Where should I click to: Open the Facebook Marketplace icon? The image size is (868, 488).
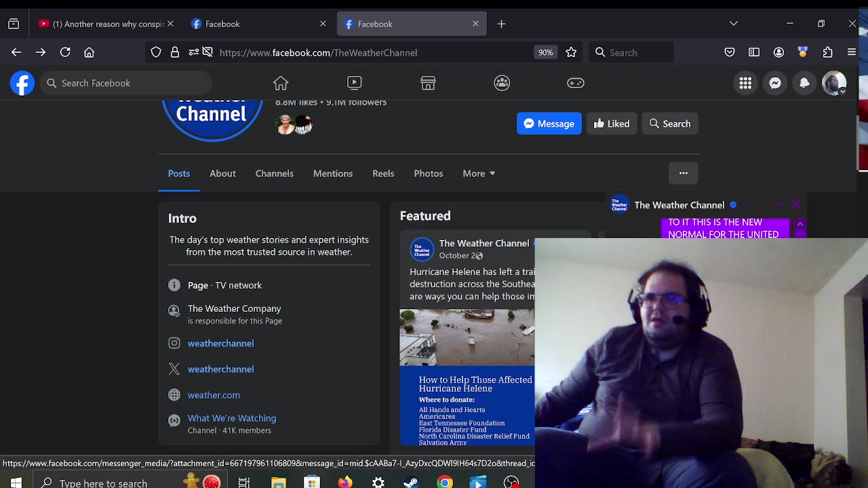428,83
